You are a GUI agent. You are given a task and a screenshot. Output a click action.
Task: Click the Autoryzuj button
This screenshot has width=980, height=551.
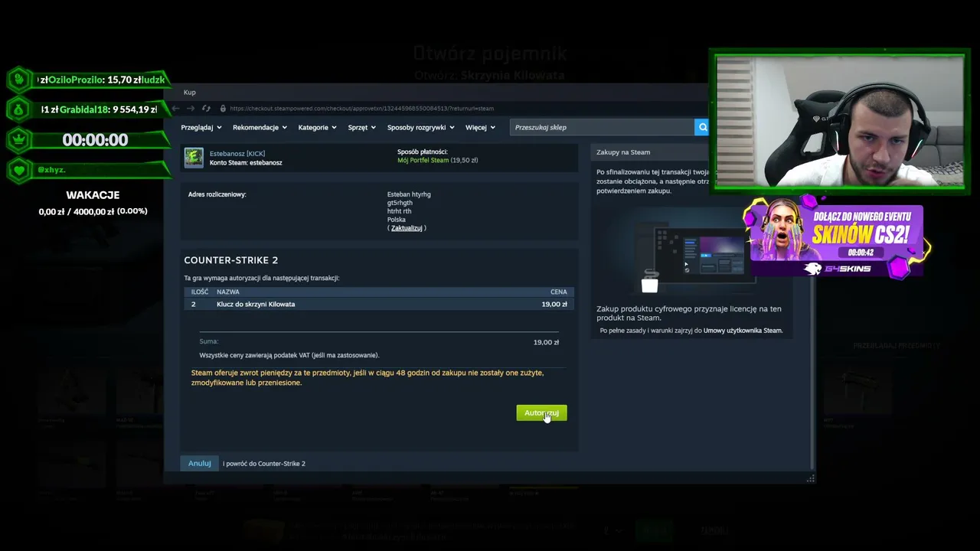(541, 413)
